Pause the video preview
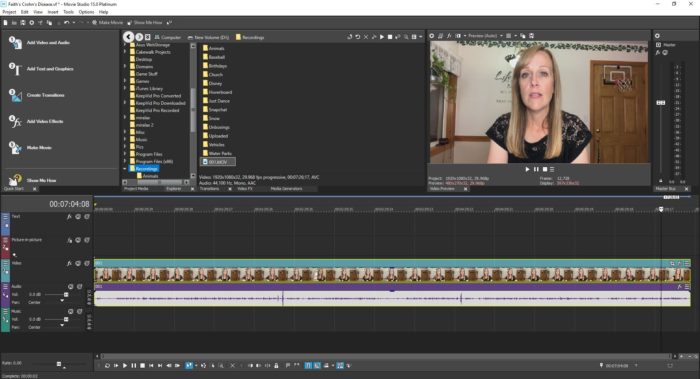 536,170
